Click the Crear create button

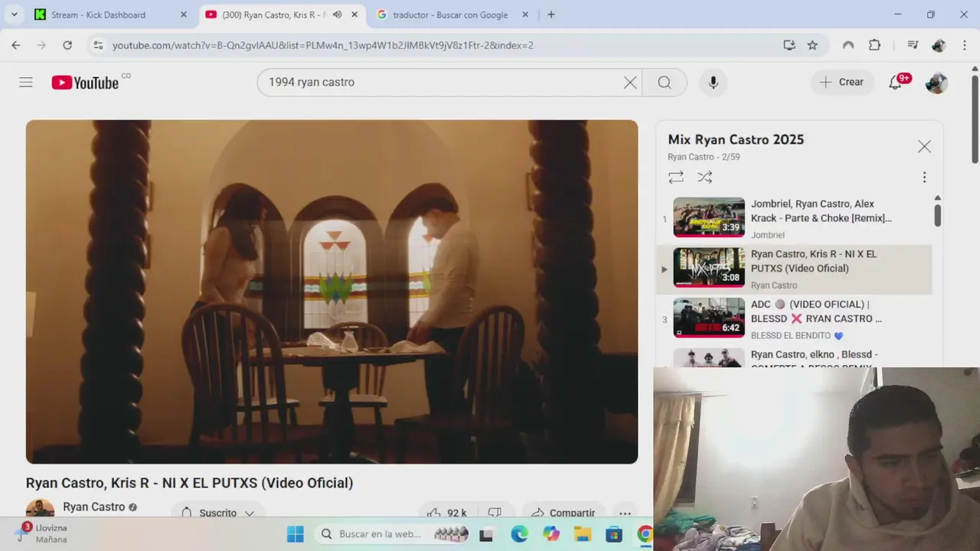[842, 82]
